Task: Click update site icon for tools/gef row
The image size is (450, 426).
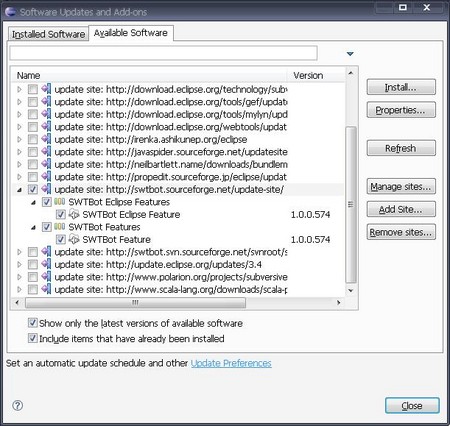Action: pyautogui.click(x=46, y=101)
